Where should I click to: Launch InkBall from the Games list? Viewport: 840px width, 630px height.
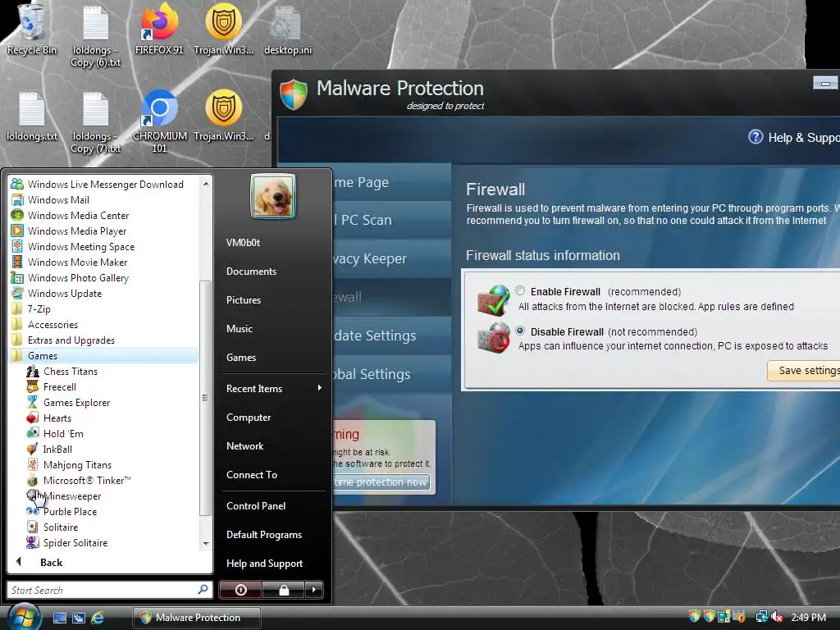pos(57,449)
